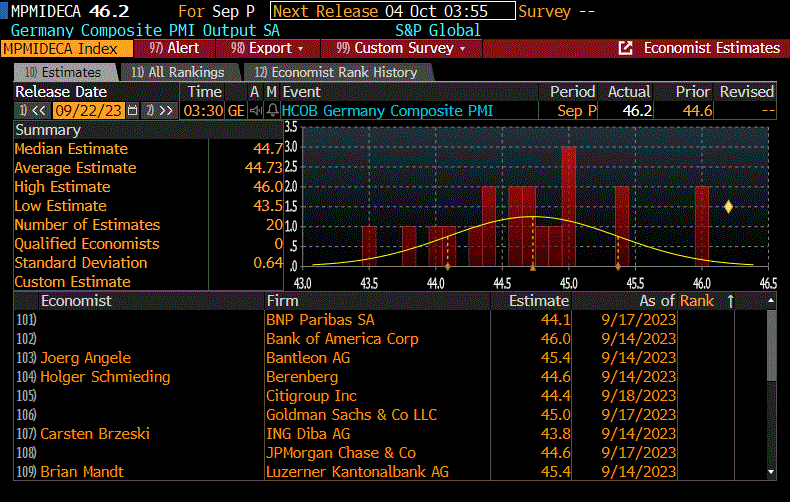Click scrollbar up arrow in economist list
The width and height of the screenshot is (790, 502).
(771, 300)
